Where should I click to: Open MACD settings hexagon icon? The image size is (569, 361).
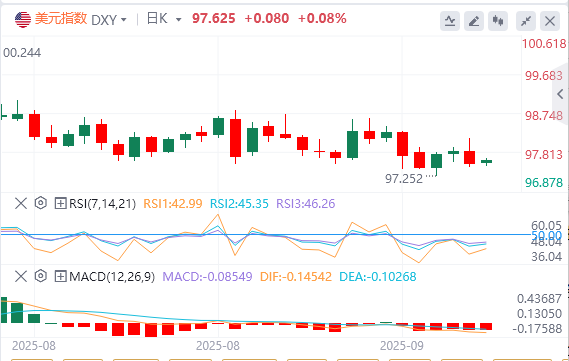(x=41, y=276)
